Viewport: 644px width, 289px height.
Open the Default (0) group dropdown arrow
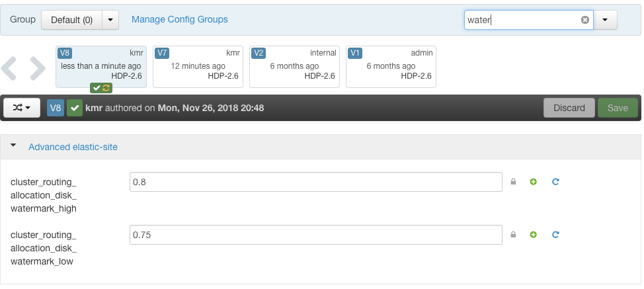tap(110, 20)
